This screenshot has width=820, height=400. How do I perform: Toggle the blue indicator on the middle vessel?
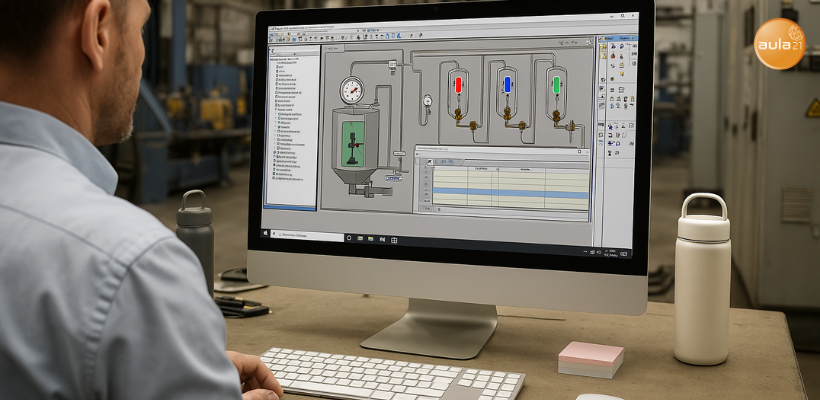click(507, 84)
